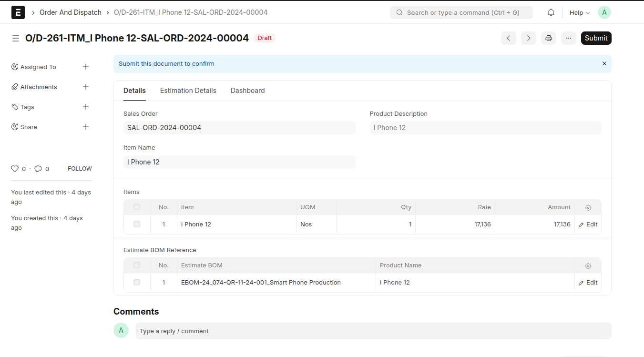Add an assignee with plus icon
This screenshot has width=644, height=357.
(86, 67)
